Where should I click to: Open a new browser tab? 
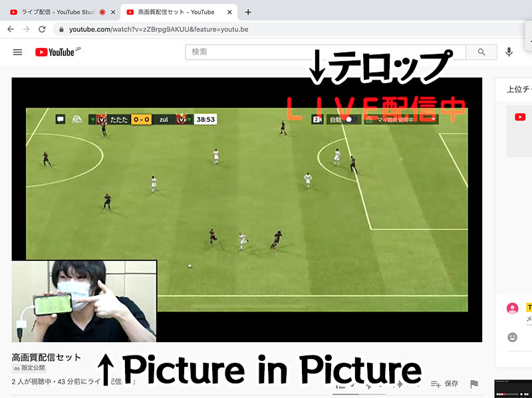[248, 12]
